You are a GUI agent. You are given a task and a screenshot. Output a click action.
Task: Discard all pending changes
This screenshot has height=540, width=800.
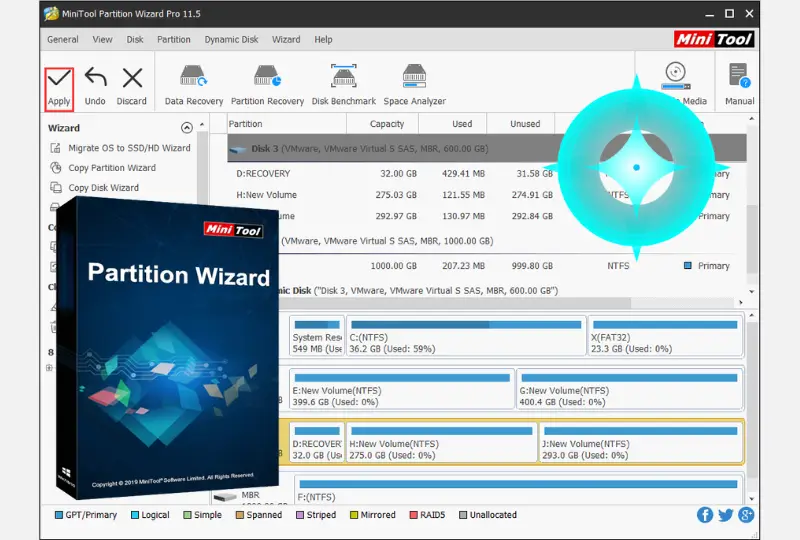132,87
